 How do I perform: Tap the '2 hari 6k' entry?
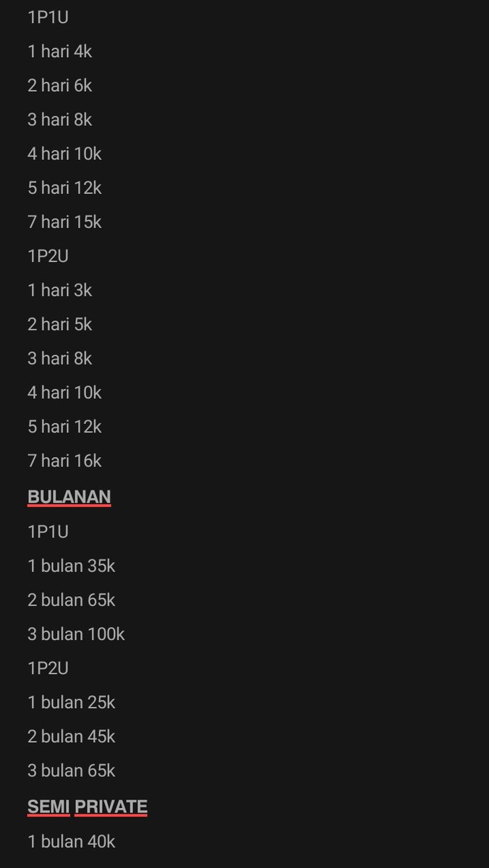point(60,85)
